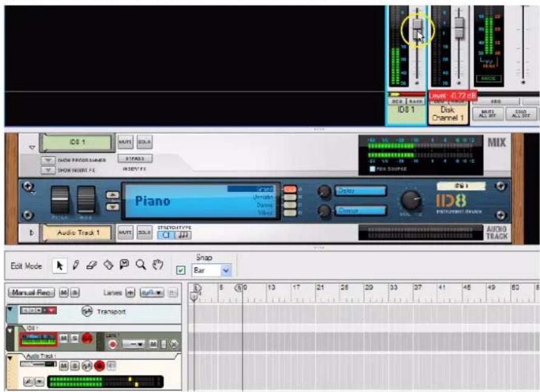Select the Eraser tool

pos(92,265)
